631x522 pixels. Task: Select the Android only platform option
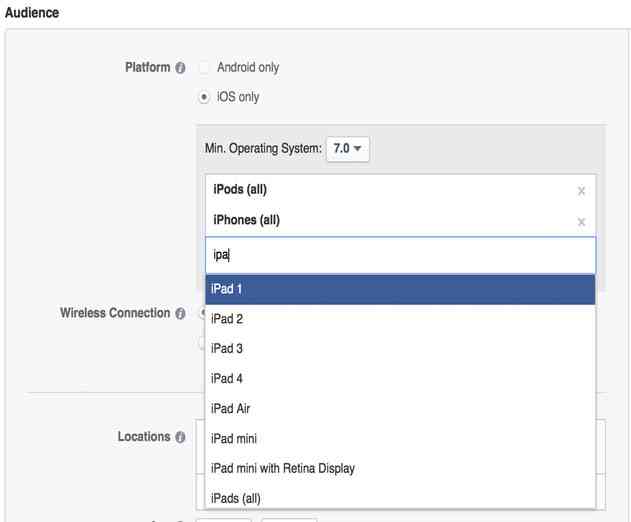point(205,68)
